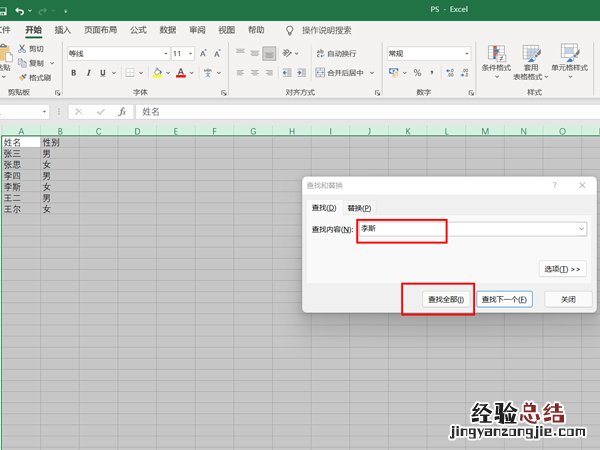Click the Find Next (查找下一个) button
Image resolution: width=600 pixels, height=450 pixels.
click(504, 299)
